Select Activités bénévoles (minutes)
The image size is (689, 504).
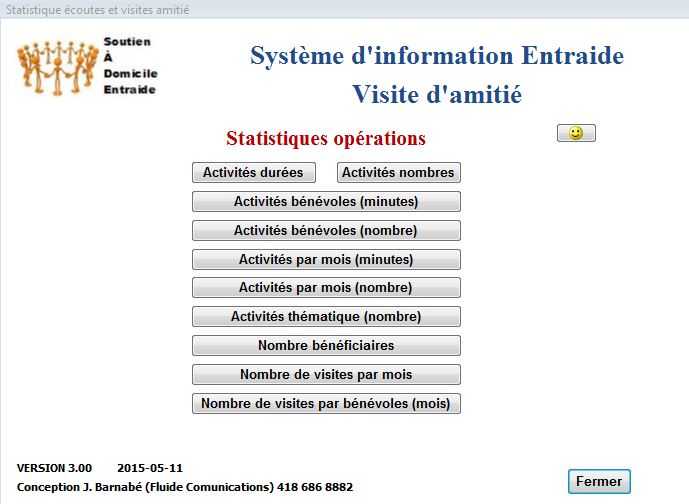click(x=326, y=201)
